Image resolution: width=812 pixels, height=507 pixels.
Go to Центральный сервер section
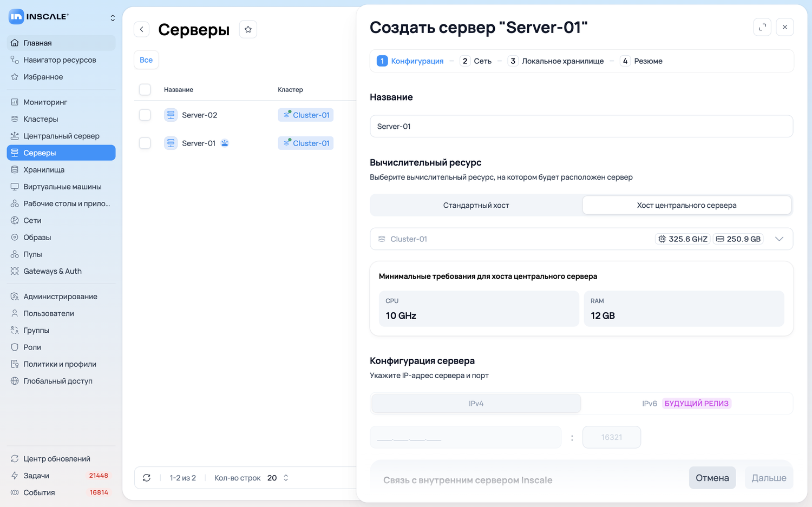point(61,136)
